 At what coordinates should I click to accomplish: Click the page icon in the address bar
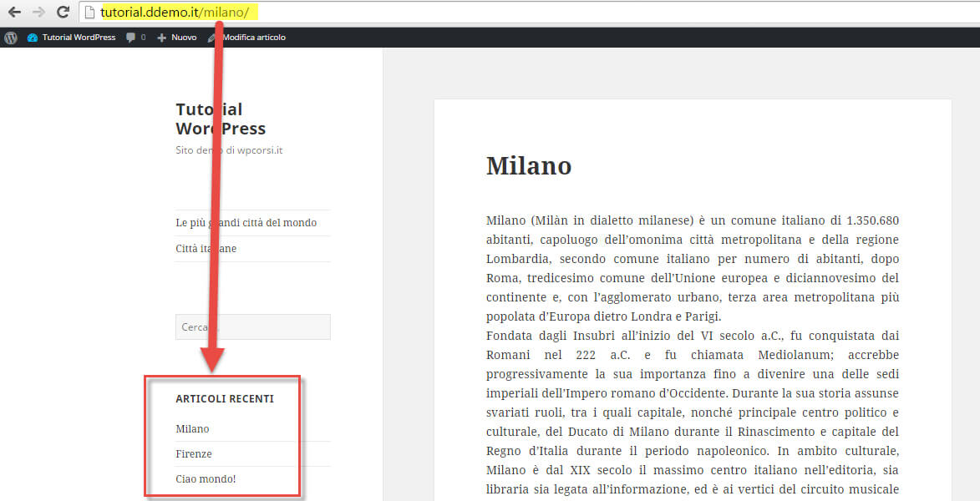tap(89, 13)
